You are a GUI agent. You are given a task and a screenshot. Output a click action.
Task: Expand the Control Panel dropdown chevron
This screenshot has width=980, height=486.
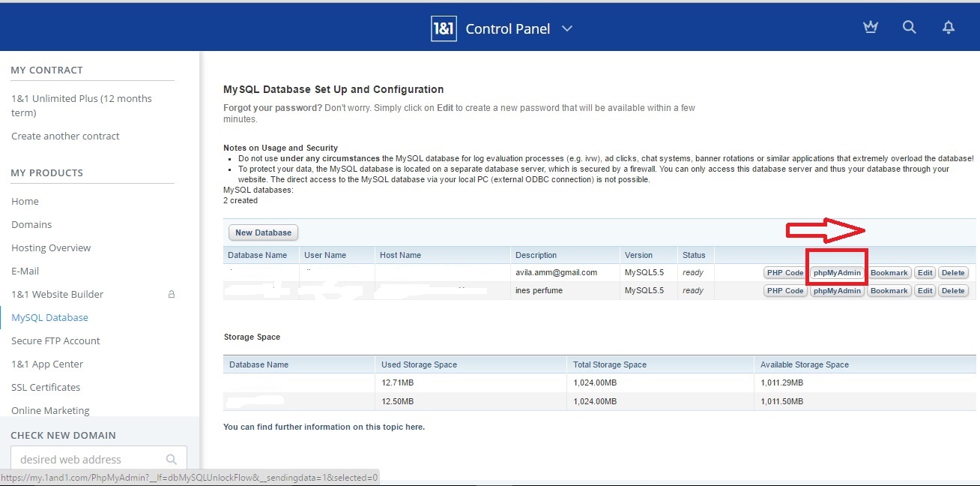click(567, 28)
